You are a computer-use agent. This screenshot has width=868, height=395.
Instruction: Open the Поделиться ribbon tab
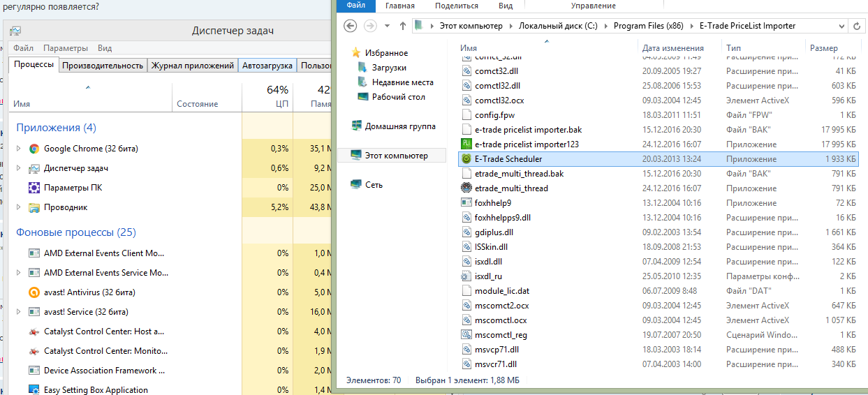(x=457, y=6)
